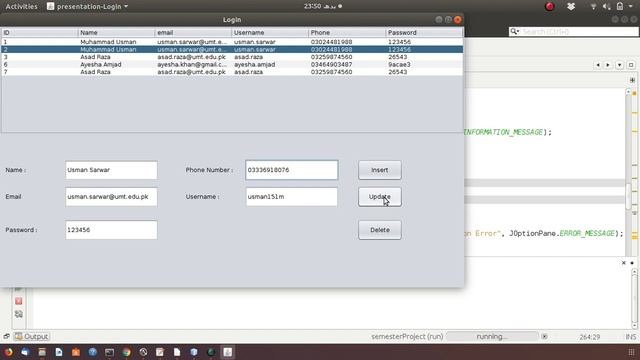Click highlighted row 2 Muhammad Usman name
Image resolution: width=640 pixels, height=360 pixels.
tap(116, 49)
